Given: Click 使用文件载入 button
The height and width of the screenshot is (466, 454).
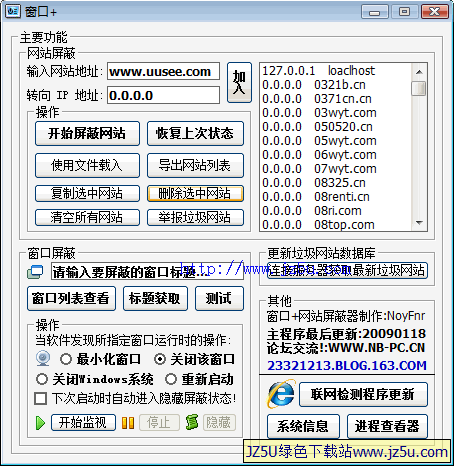Looking at the screenshot, I should 87,165.
